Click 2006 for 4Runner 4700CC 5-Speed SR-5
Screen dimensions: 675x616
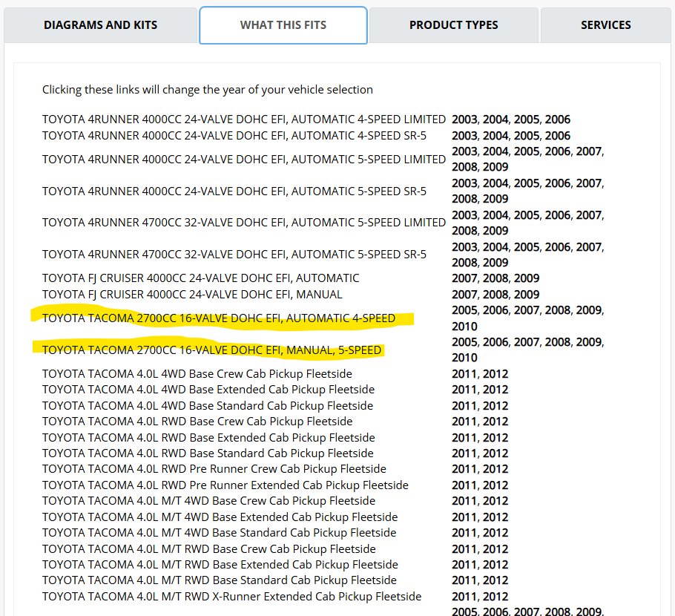(x=558, y=247)
